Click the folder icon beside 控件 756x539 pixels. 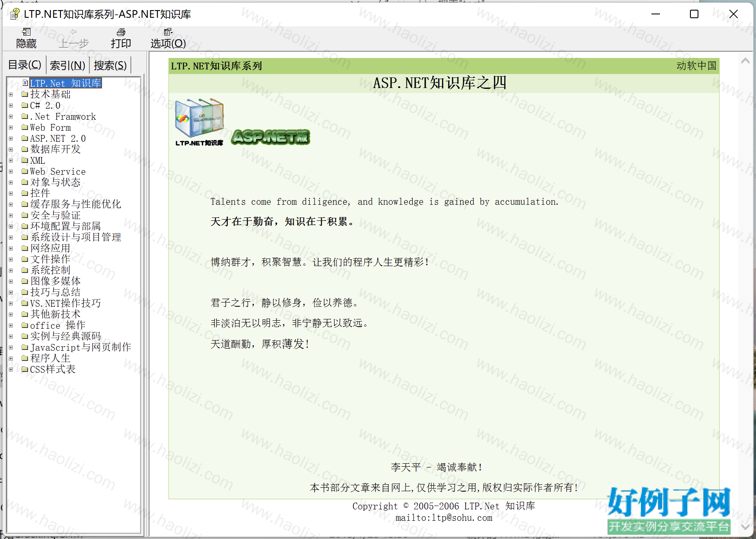25,193
